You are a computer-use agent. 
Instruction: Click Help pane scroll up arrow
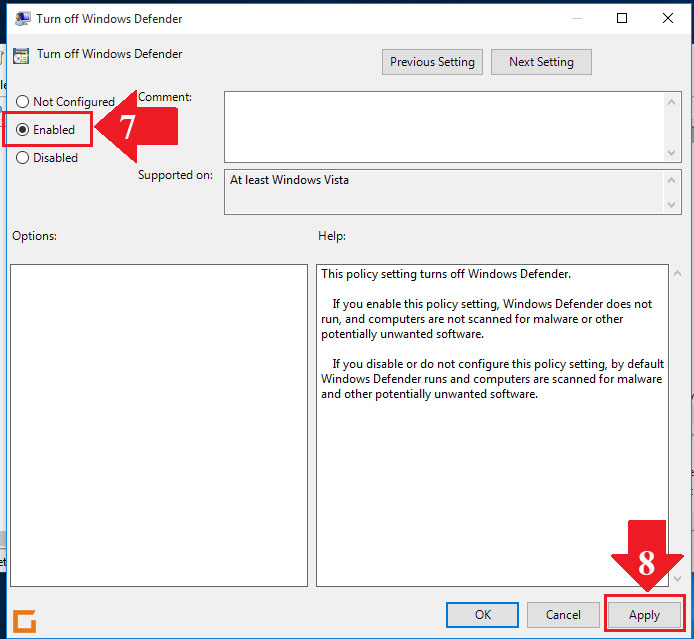(677, 273)
